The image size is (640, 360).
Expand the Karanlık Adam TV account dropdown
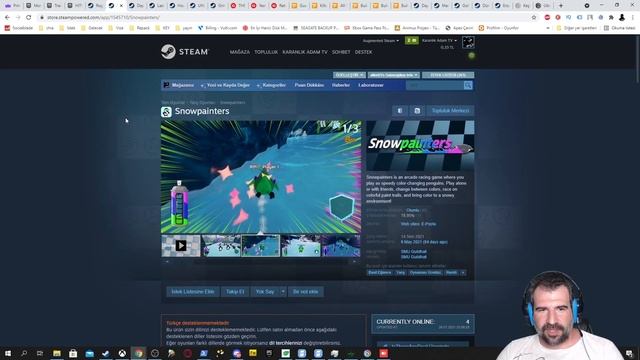coord(439,40)
